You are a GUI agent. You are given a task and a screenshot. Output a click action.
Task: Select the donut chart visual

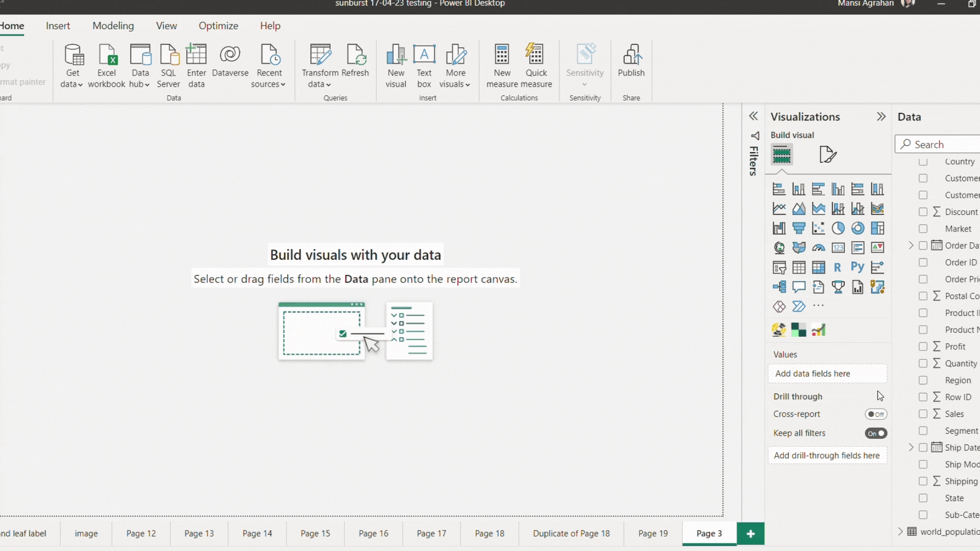tap(857, 228)
